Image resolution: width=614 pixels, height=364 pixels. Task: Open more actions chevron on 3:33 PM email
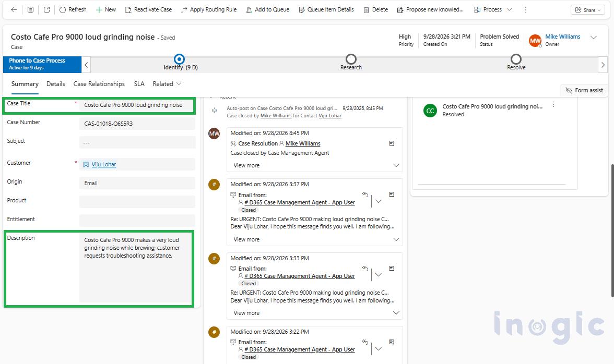(x=378, y=275)
